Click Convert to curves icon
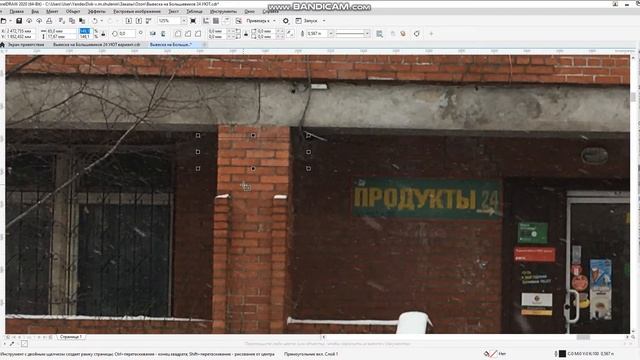Screen dimensions: 640x360 click(417, 33)
